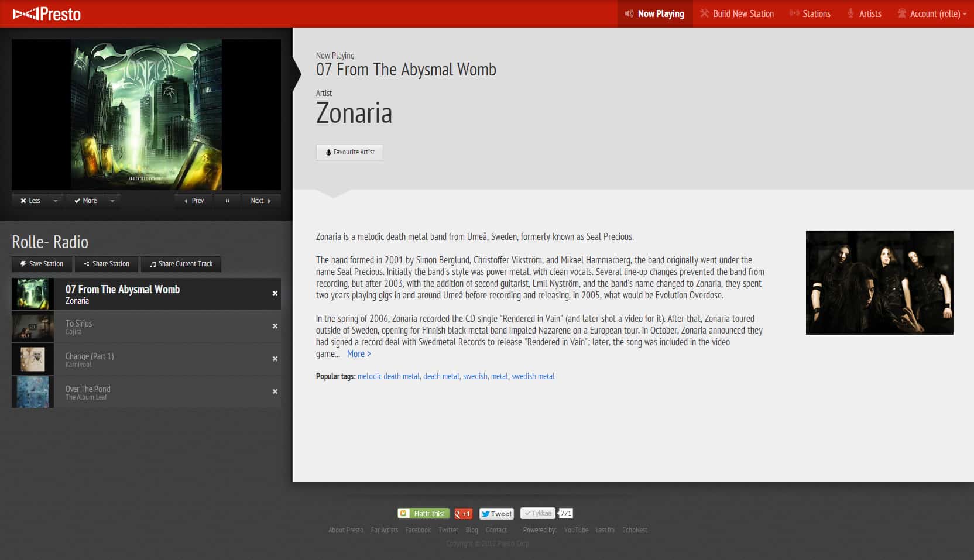
Task: Open the swedish metal tag
Action: click(533, 376)
